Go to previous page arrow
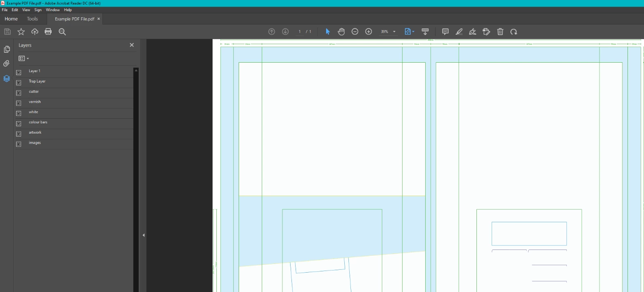Screen dimensions: 644x292 click(272, 32)
